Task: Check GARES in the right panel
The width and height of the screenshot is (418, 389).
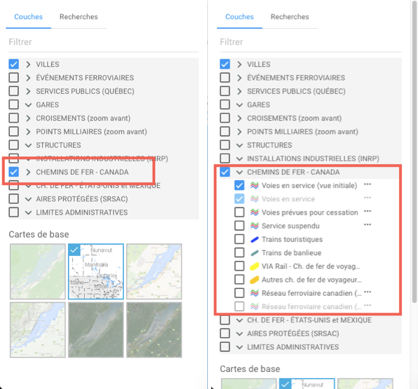Action: (x=225, y=105)
